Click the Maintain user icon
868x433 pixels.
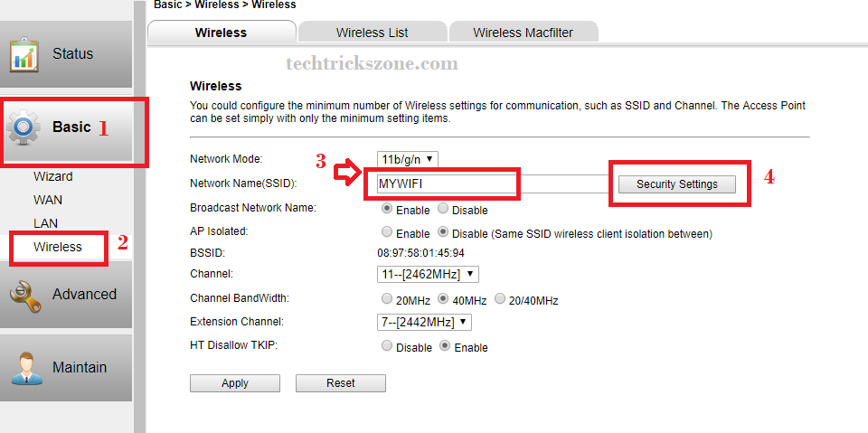click(x=24, y=368)
